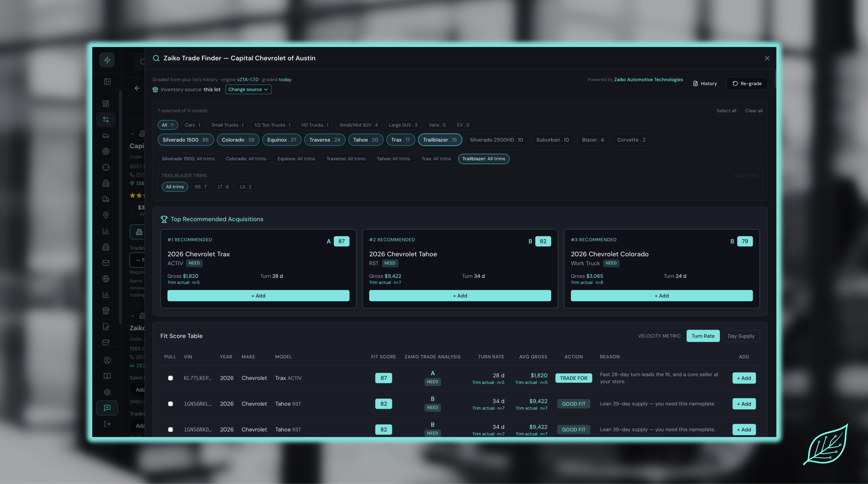This screenshot has height=484, width=868.
Task: Check the Trax ACTIV row pull checkbox
Action: [x=170, y=378]
